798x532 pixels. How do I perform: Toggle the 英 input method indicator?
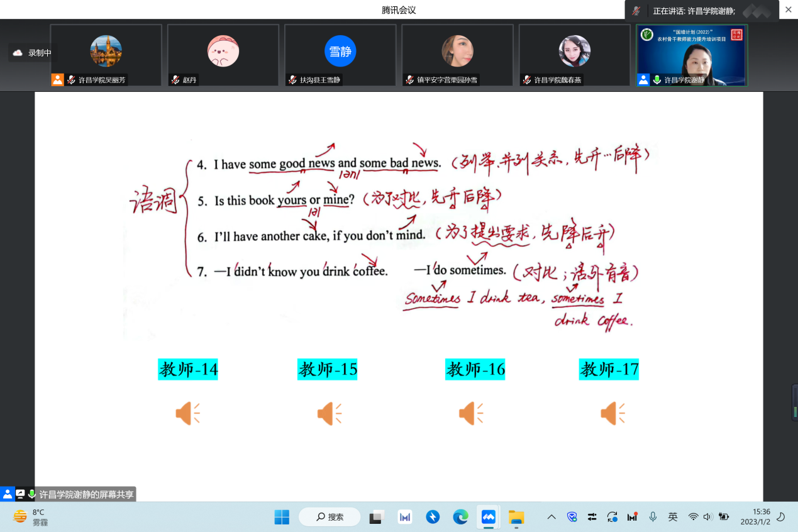673,517
